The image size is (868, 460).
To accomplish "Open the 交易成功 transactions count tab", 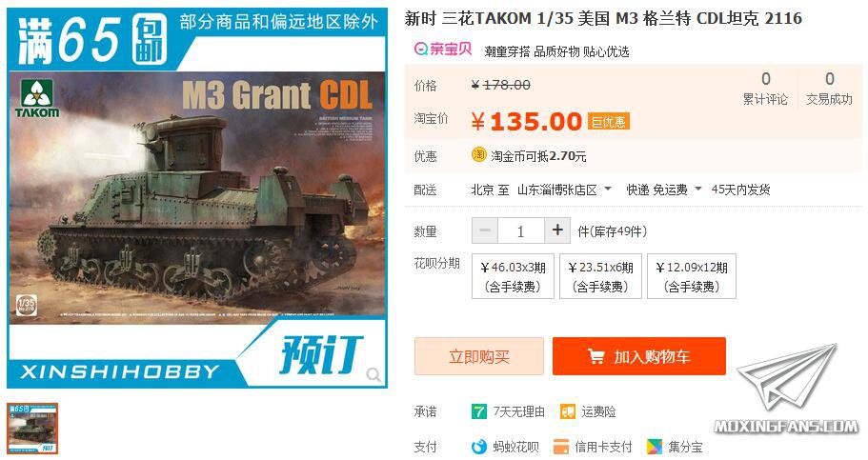I will tap(829, 89).
